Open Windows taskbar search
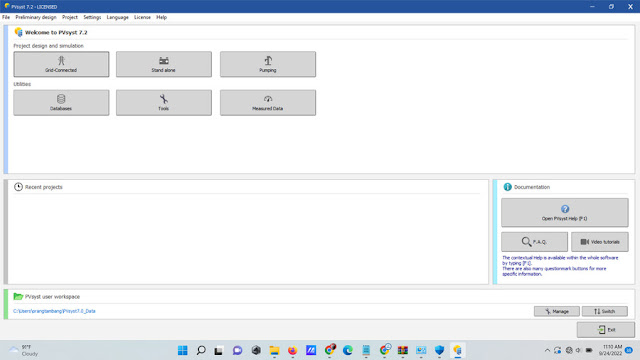 [201, 350]
